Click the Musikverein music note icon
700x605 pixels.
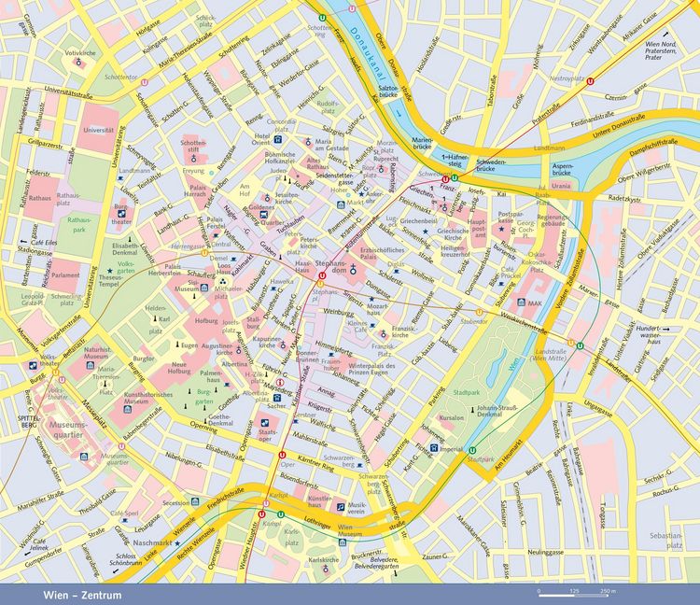[x=340, y=507]
